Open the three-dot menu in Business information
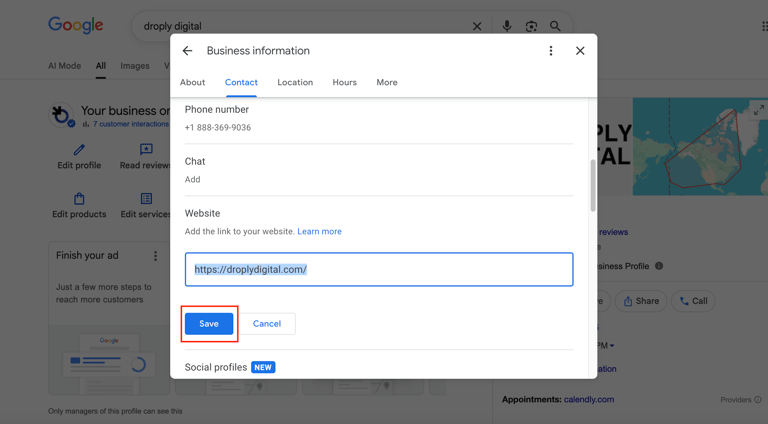Screen dimensions: 768x424 [551, 51]
